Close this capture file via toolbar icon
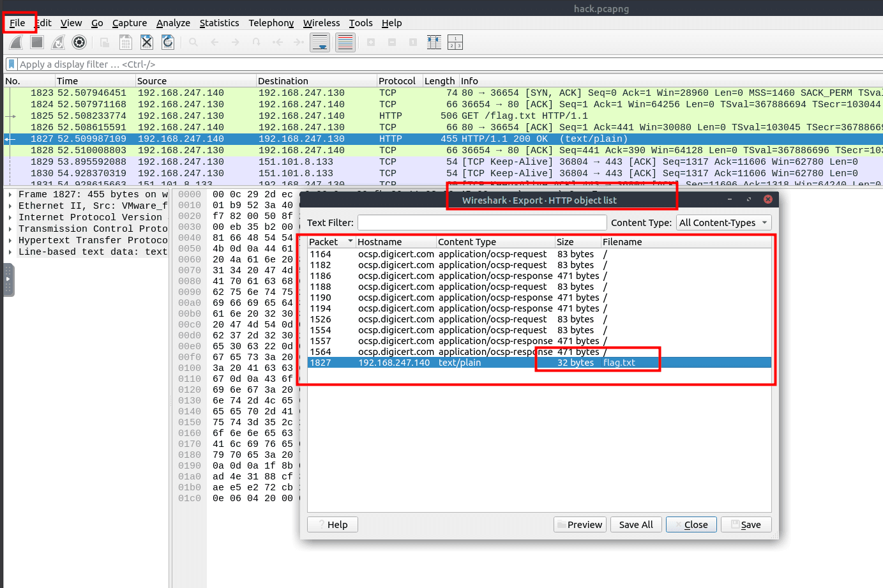The height and width of the screenshot is (588, 883). point(147,43)
